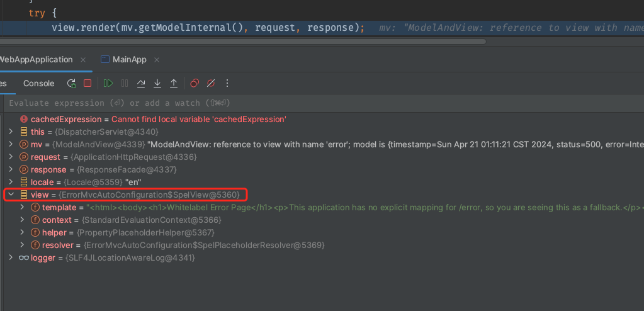The width and height of the screenshot is (644, 311).
Task: Expand the template field node
Action: pos(23,207)
